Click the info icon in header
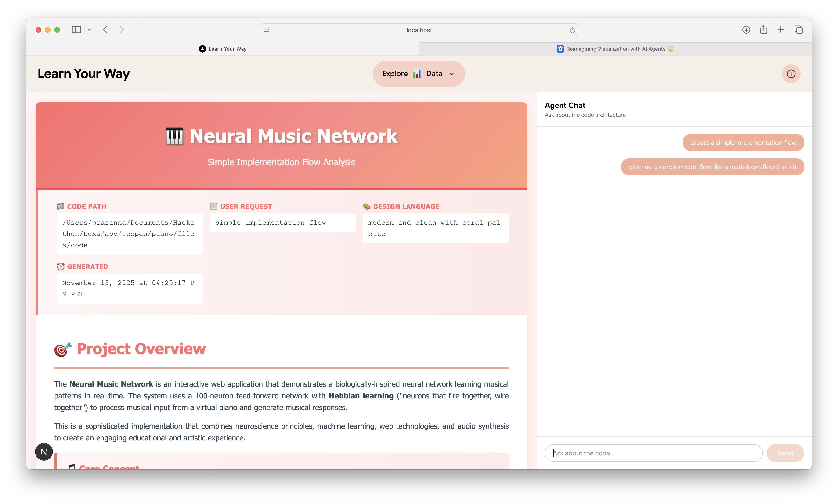This screenshot has width=838, height=504. [x=791, y=74]
